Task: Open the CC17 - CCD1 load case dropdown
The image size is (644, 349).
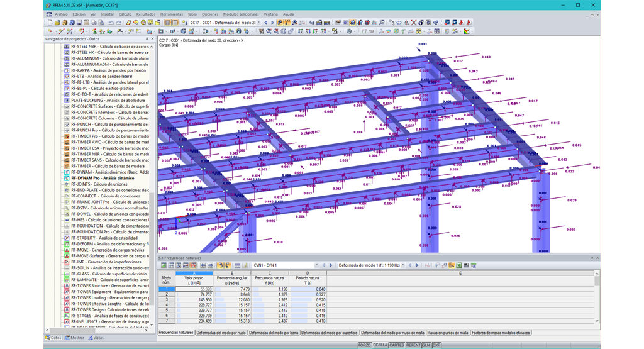Action: point(258,23)
